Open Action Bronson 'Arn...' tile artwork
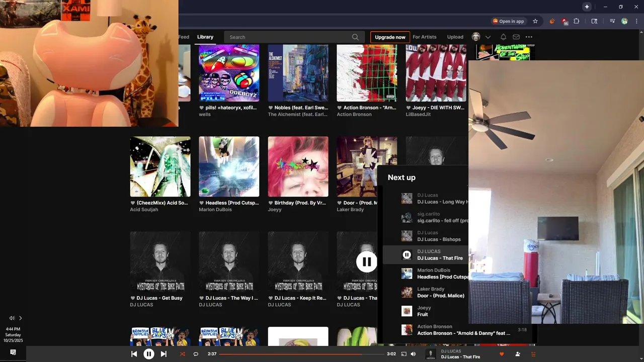This screenshot has height=362, width=644. [367, 73]
